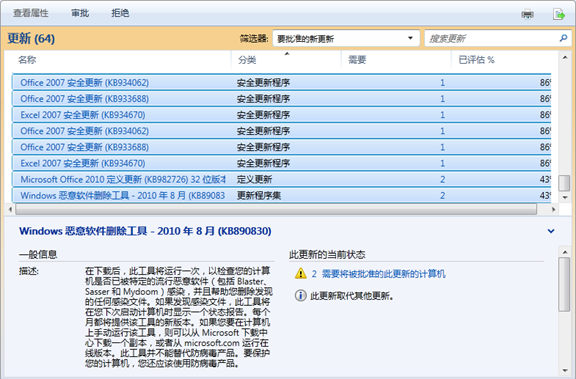The image size is (576, 379).
Task: Click 拒绝 toolbar command
Action: [120, 13]
